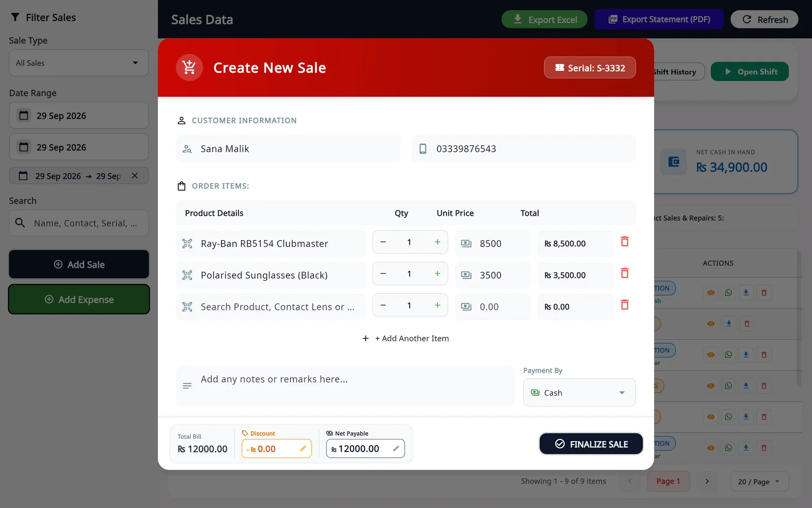Viewport: 812px width, 508px height.
Task: Decrease quantity in the empty product row
Action: tap(383, 305)
